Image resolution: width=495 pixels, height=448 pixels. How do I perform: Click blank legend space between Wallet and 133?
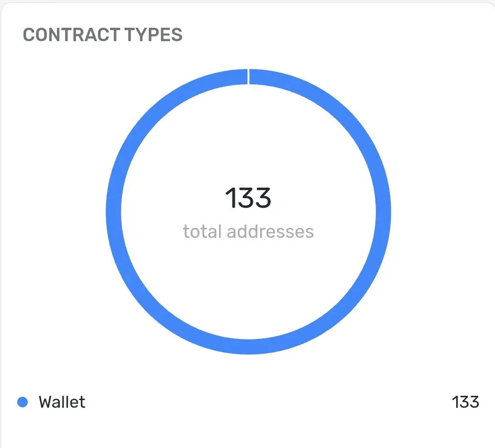pyautogui.click(x=268, y=402)
